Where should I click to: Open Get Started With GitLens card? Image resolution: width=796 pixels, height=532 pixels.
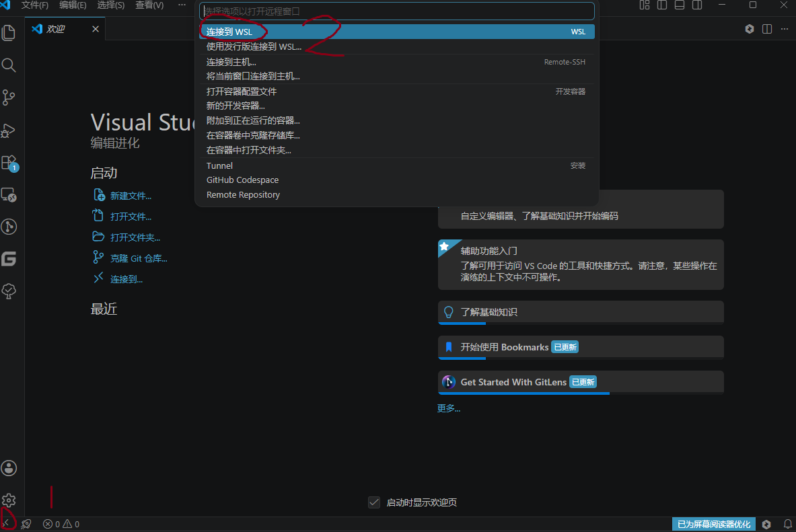pos(581,382)
